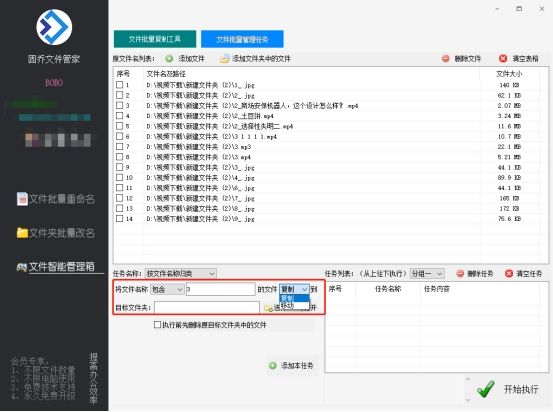Viewport: 553px width, 412px height.
Task: Tick the checkbox for file row 3
Action: (x=120, y=105)
